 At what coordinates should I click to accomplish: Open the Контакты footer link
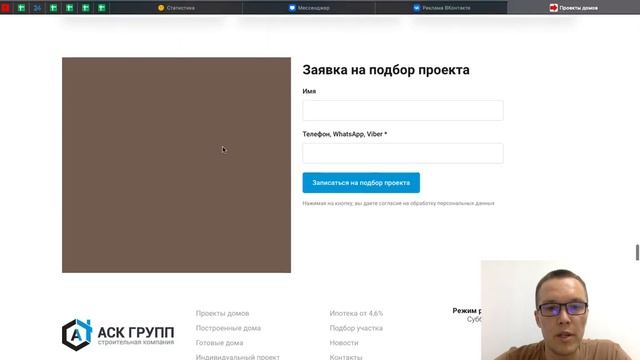tap(346, 357)
